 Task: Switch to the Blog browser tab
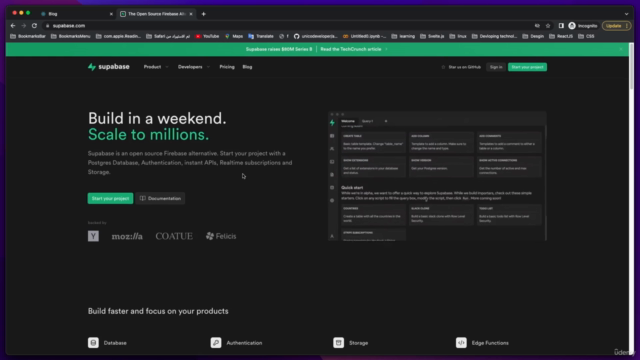[76, 14]
